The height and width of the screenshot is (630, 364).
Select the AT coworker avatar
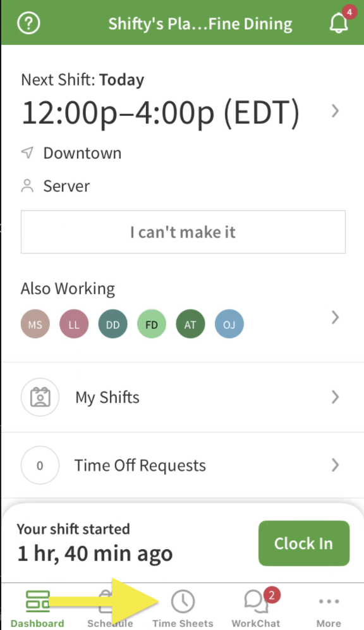[190, 324]
